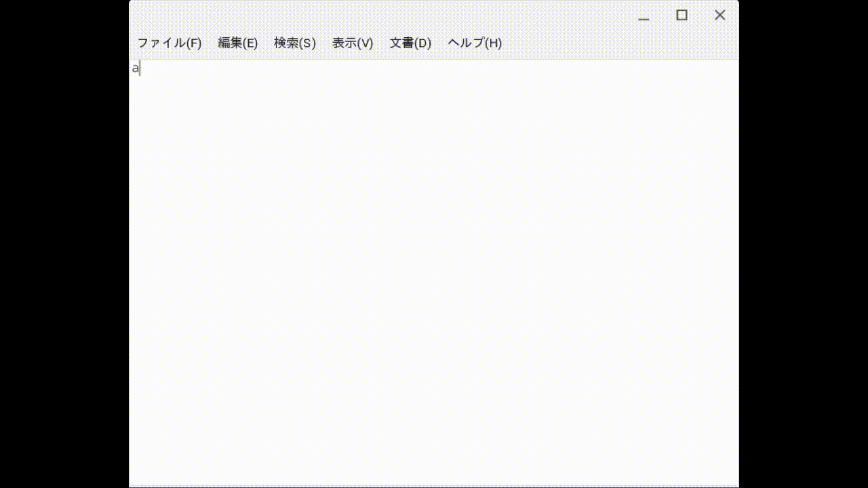Viewport: 868px width, 488px height.
Task: Click the letter 'a' in the text area
Action: 135,68
